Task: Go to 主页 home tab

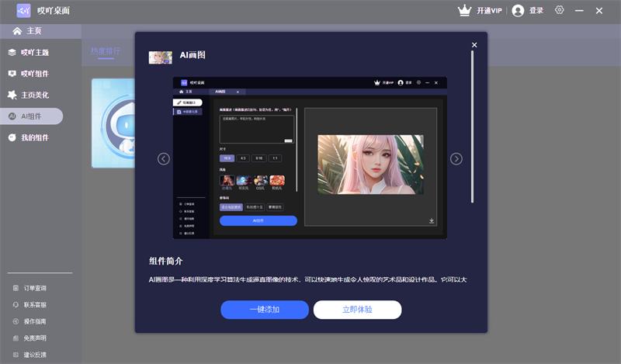Action: coord(40,31)
